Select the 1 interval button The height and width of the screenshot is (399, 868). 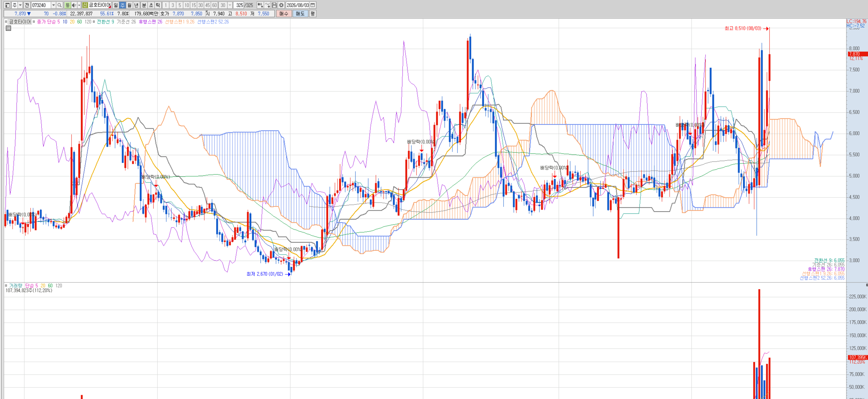[x=166, y=5]
